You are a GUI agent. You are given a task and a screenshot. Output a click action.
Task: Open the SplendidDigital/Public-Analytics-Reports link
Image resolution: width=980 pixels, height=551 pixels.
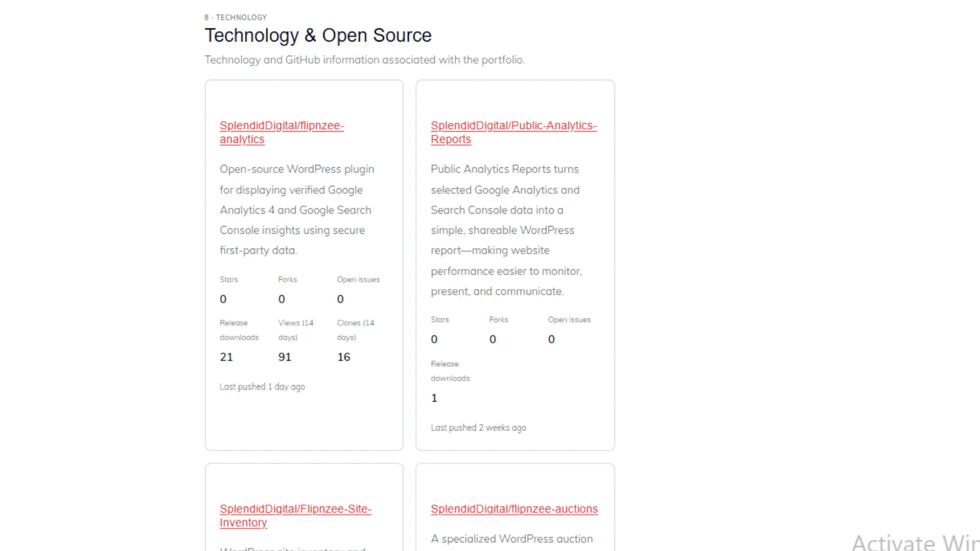[513, 132]
